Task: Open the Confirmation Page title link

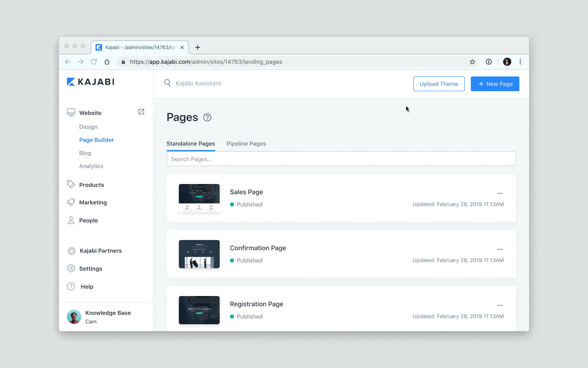Action: tap(258, 248)
